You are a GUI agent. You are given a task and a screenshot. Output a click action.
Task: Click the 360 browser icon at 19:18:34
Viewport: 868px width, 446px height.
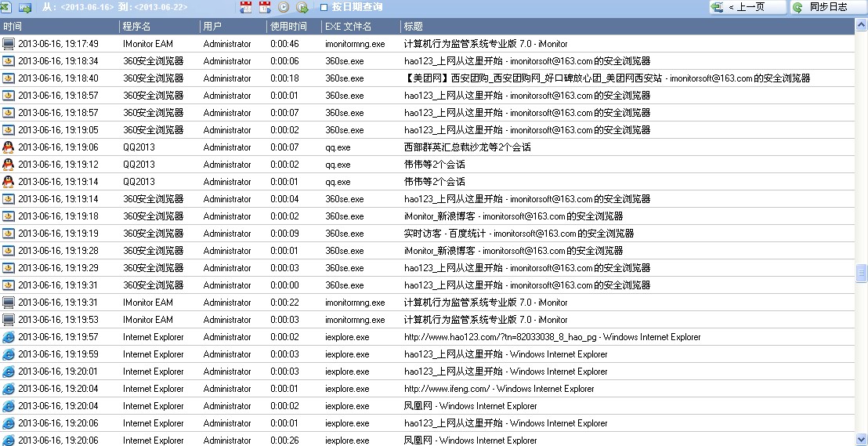(9, 61)
